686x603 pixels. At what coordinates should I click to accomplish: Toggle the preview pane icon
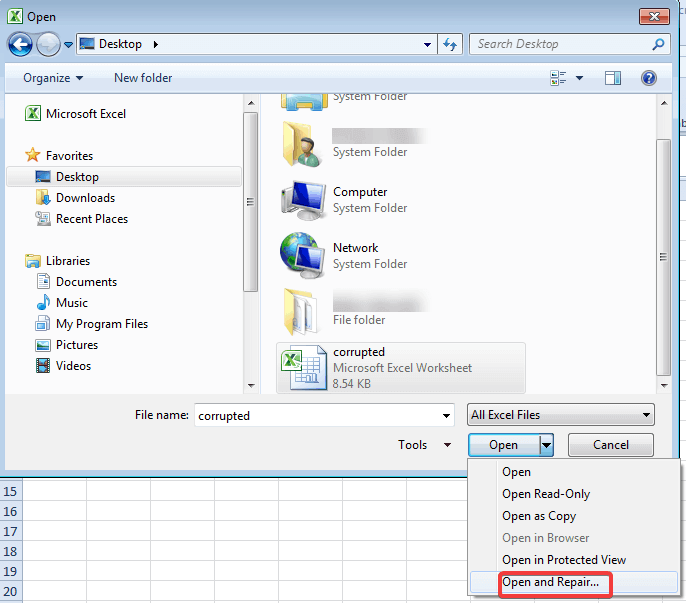pyautogui.click(x=613, y=78)
